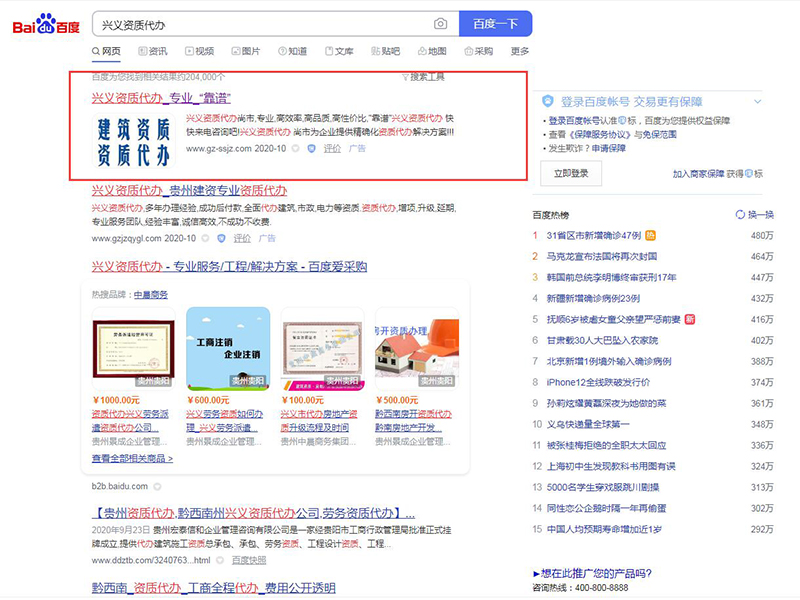Viewport: 800px width, 600px height.
Task: Click 想在此推广您的产品吗? link
Action: pos(592,573)
